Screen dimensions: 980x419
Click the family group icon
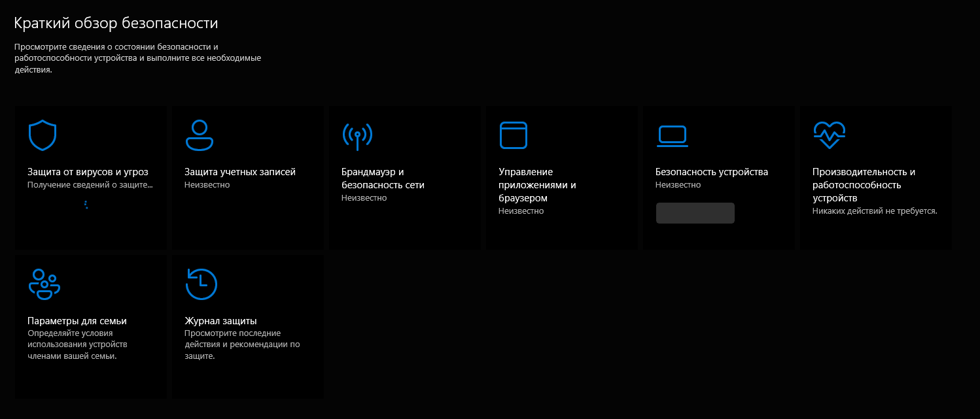44,284
